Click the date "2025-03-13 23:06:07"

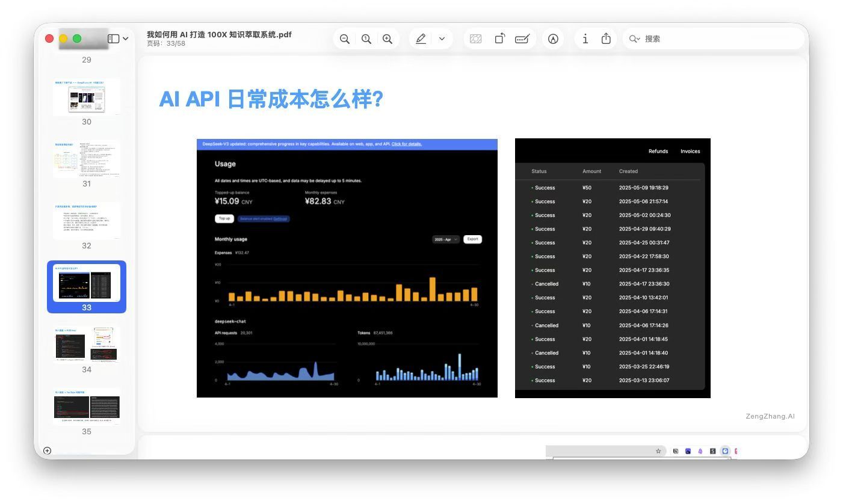(644, 381)
